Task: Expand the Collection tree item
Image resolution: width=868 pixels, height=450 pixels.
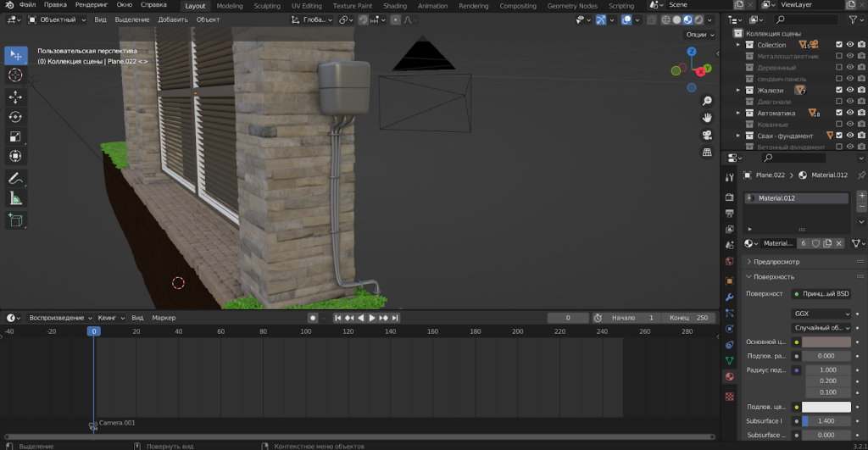Action: [x=738, y=45]
